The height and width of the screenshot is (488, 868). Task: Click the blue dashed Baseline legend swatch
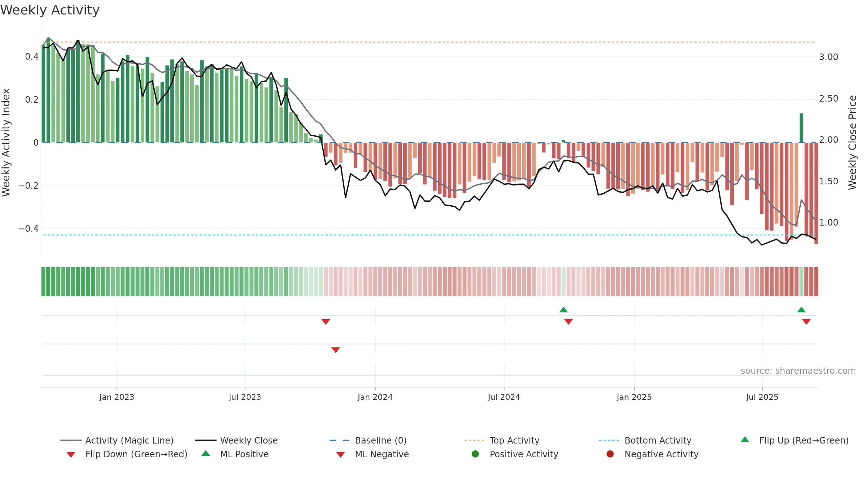click(x=340, y=440)
